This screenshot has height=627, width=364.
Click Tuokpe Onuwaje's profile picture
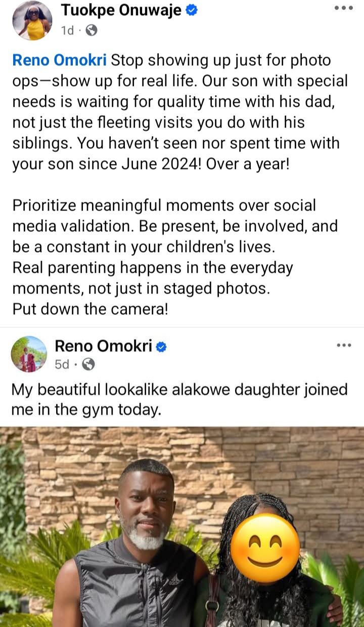tap(32, 20)
